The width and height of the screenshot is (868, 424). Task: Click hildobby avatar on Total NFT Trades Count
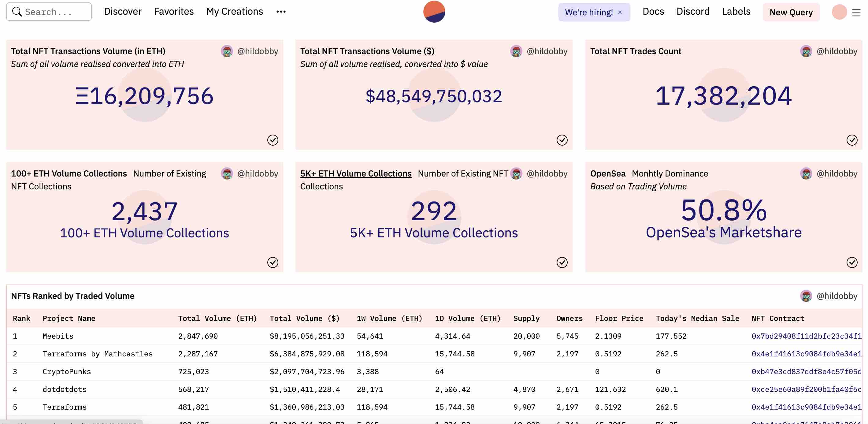point(806,51)
